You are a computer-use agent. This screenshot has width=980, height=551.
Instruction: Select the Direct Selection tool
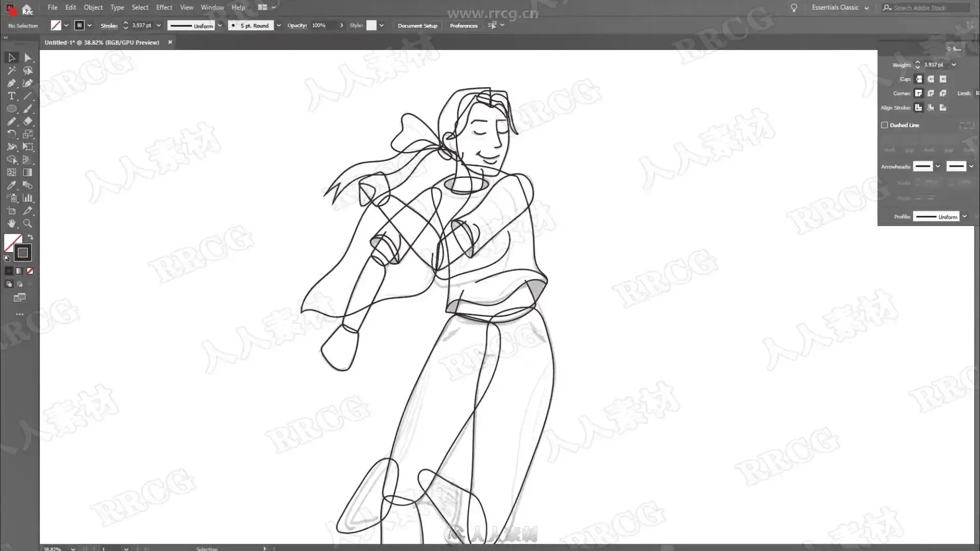coord(28,58)
